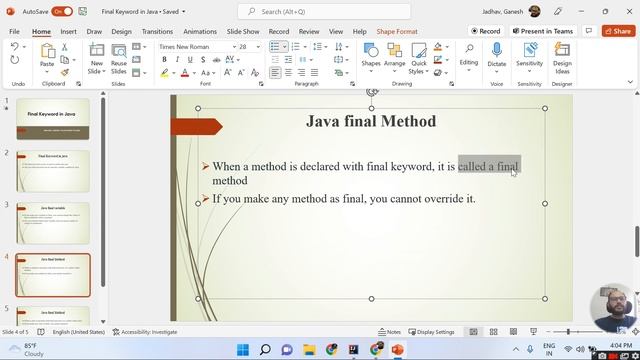Open the font name dropdown
Image resolution: width=640 pixels, height=360 pixels.
click(x=234, y=47)
